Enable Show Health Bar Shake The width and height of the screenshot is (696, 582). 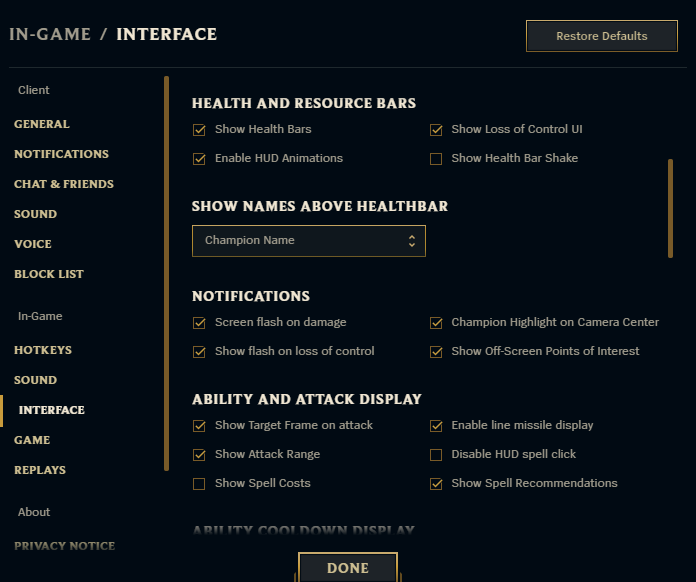point(436,159)
